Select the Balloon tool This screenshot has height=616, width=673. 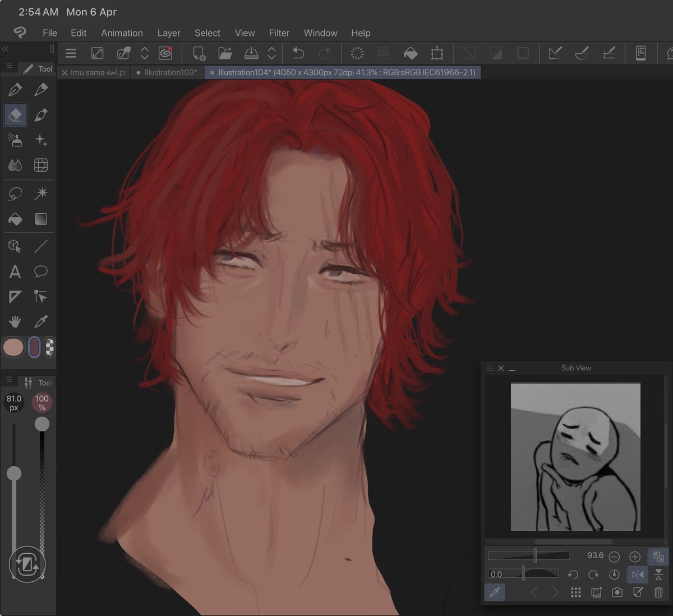(41, 272)
